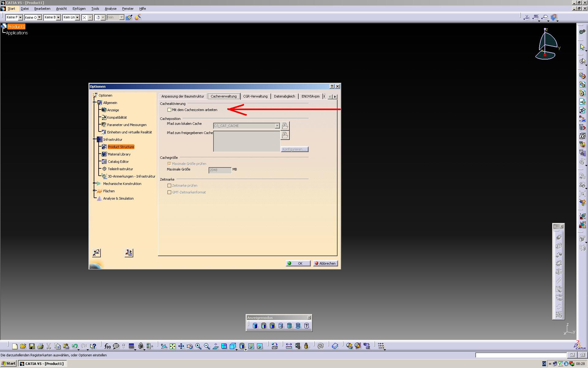
Task: Click the Update spiral icon in toolbar
Action: (321, 346)
